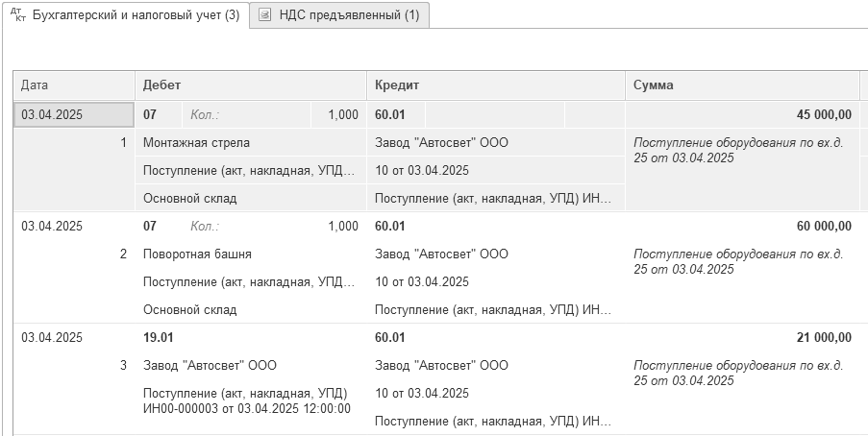Select the 21 000,00 amount cell
This screenshot has height=436, width=868.
742,337
